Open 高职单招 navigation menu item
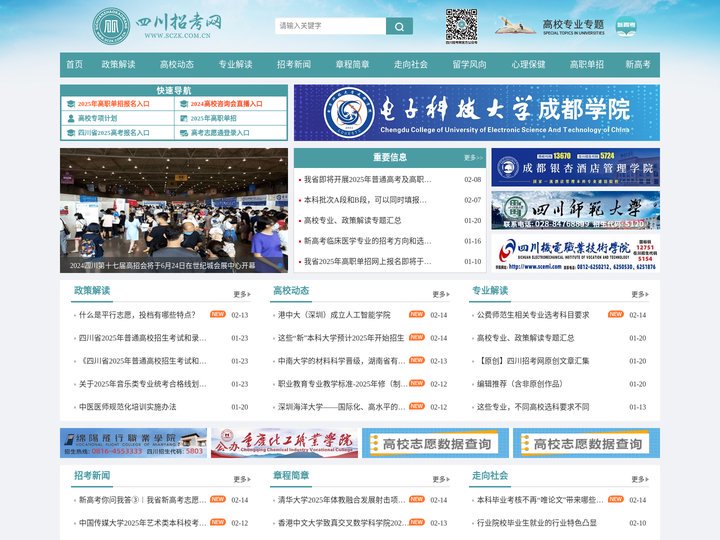Image resolution: width=720 pixels, height=540 pixels. click(586, 64)
